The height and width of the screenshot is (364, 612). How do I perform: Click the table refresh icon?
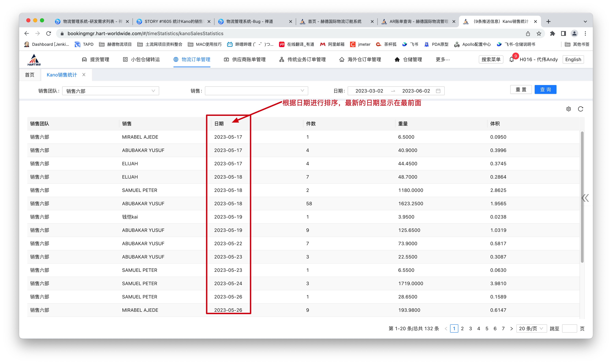pos(580,109)
